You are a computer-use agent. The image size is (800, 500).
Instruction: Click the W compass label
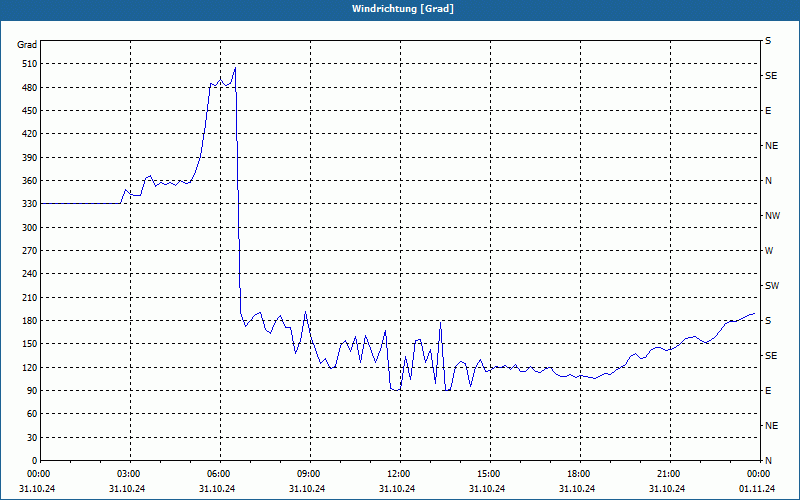[x=769, y=251]
